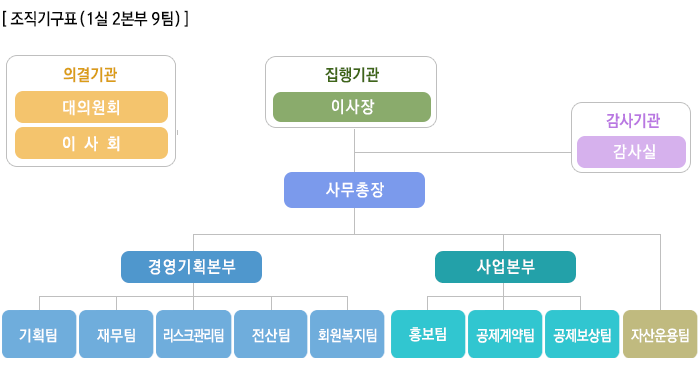Click the 리스크관리팀 team box
This screenshot has width=699, height=382.
(193, 334)
